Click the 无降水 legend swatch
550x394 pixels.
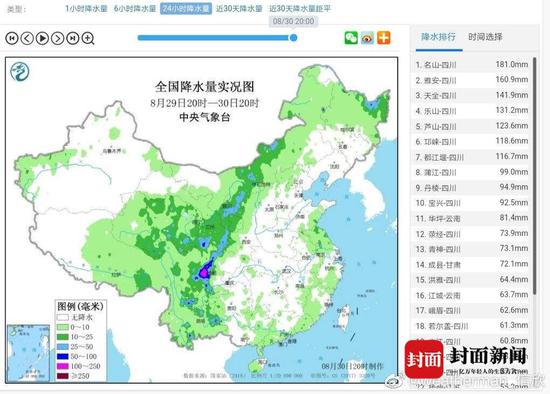tap(63, 318)
